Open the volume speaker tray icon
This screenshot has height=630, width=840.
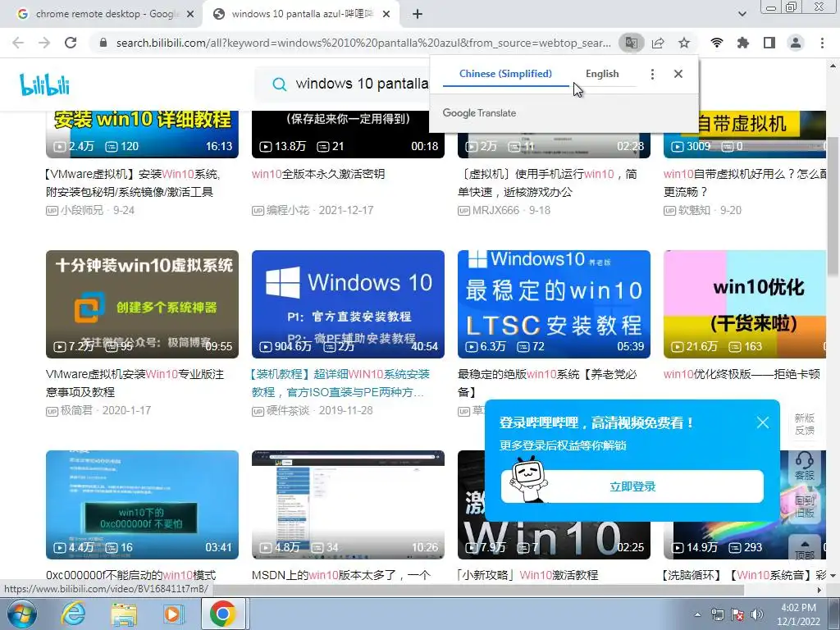757,614
